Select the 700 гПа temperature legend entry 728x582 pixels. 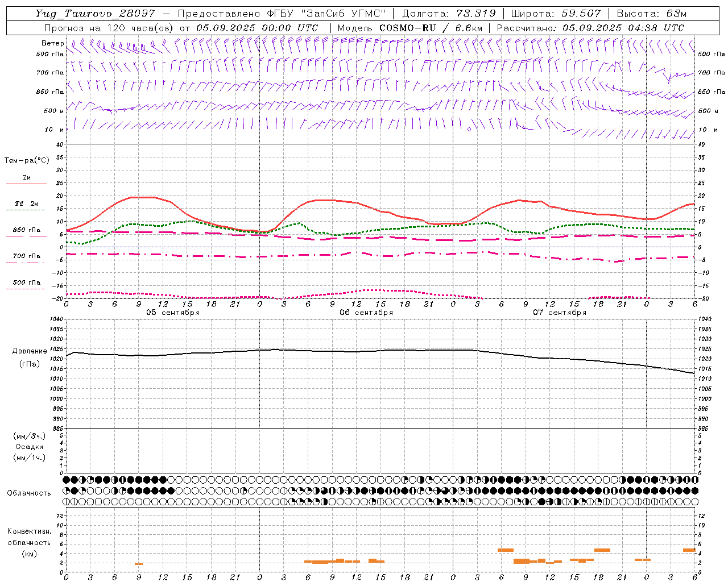click(27, 256)
